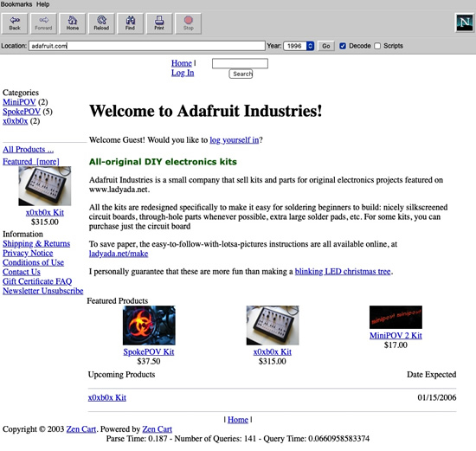Open the Bookmarks menu
This screenshot has width=476, height=451.
(x=16, y=4)
